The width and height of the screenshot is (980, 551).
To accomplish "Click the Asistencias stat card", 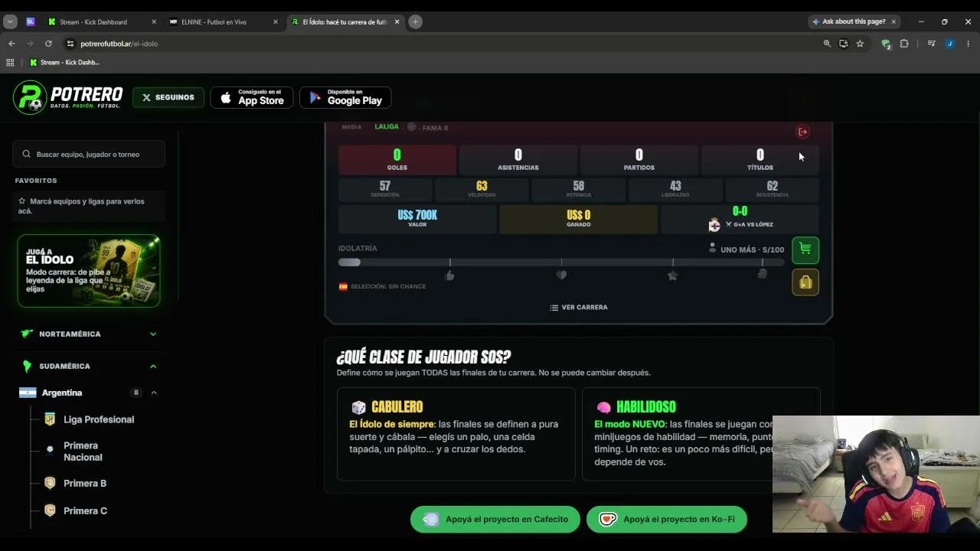I will pos(518,160).
